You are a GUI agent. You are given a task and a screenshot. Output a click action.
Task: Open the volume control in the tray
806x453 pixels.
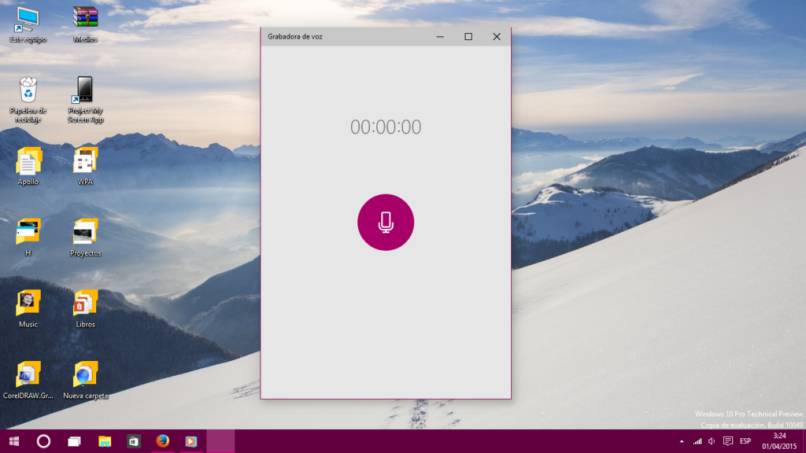point(711,441)
